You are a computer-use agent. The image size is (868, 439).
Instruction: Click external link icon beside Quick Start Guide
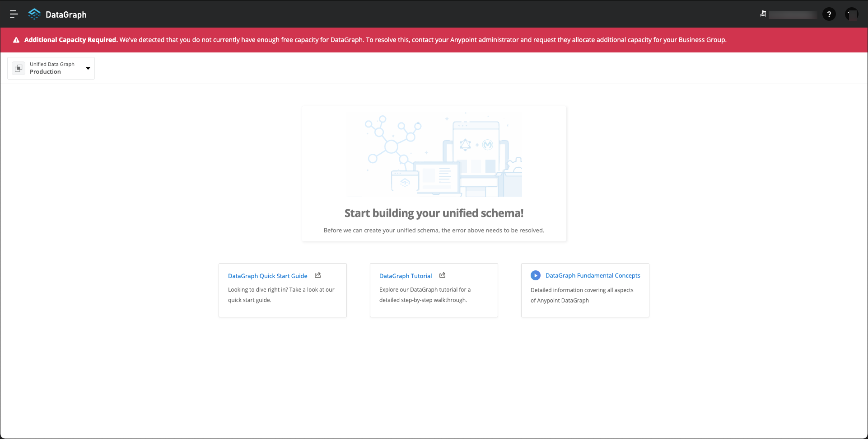point(317,275)
